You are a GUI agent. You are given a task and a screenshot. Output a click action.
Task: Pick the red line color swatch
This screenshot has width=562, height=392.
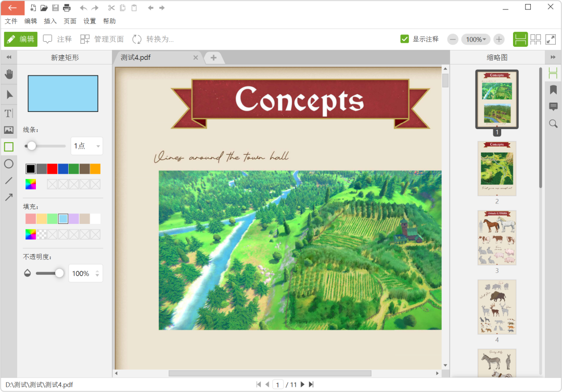point(53,169)
